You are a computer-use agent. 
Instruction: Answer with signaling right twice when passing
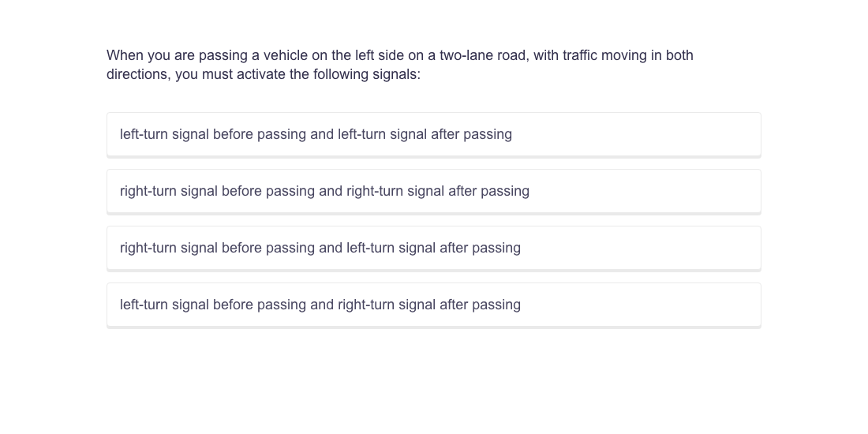click(433, 191)
